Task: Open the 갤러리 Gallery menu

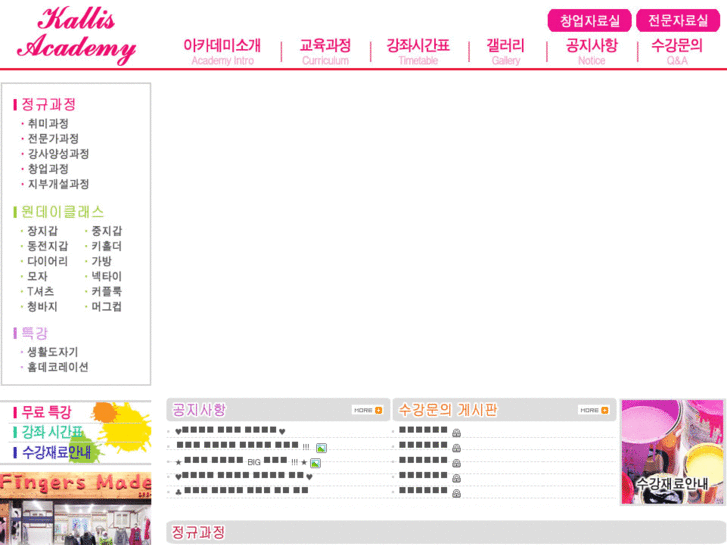Action: coord(505,51)
